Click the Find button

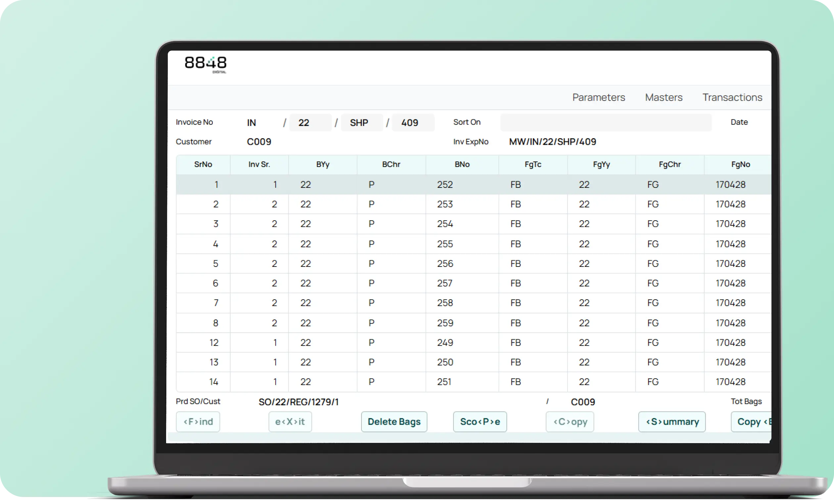tap(198, 421)
